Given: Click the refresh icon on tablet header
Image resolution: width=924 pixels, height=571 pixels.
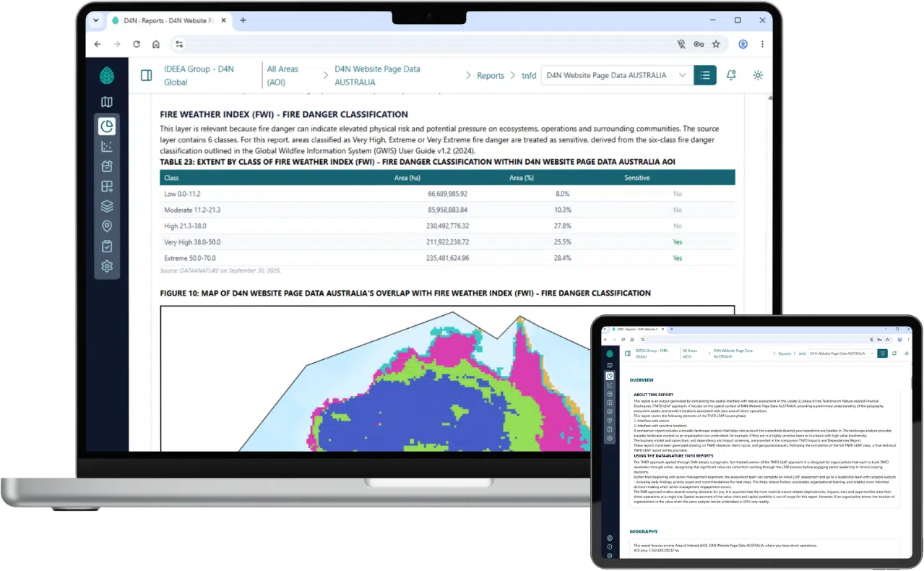Looking at the screenshot, I should (894, 353).
